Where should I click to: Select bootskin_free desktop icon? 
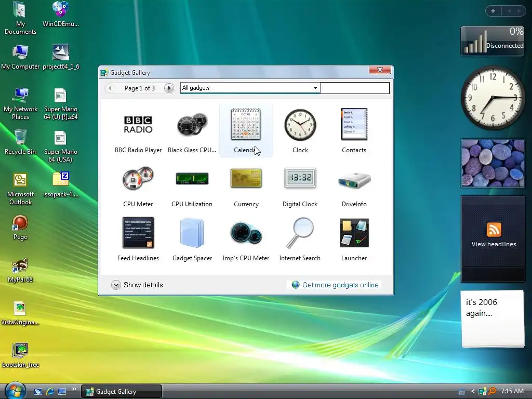20,355
